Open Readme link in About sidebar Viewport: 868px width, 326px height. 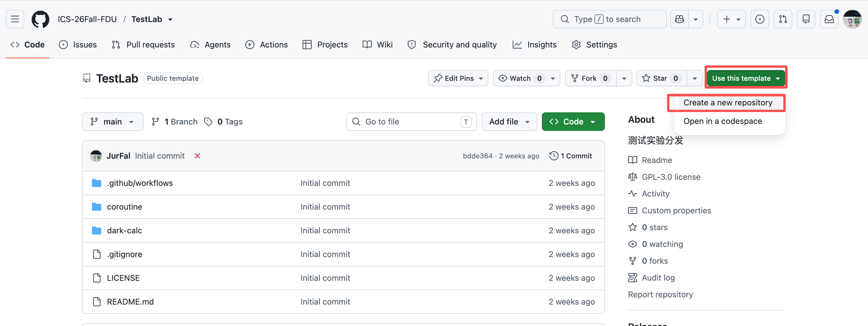tap(650, 160)
